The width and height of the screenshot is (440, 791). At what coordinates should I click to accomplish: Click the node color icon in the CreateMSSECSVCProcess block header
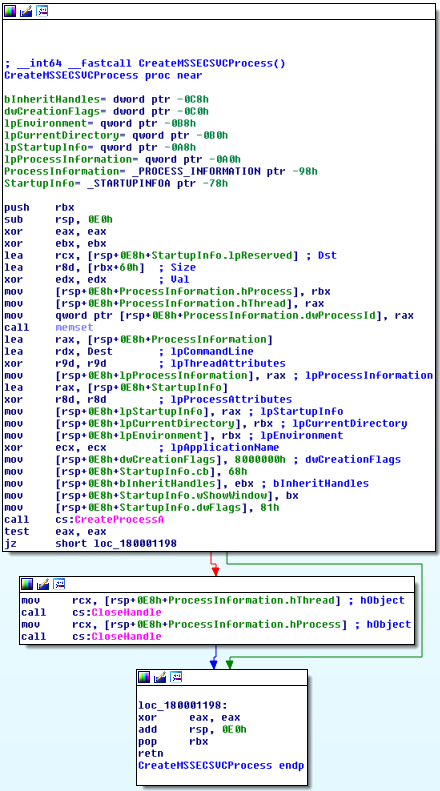point(10,11)
